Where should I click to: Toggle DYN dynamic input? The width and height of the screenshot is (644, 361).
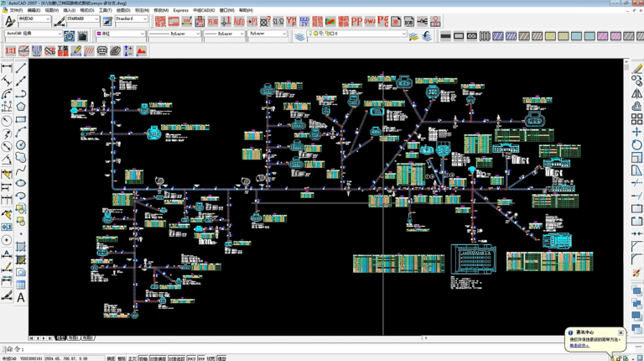(201, 358)
